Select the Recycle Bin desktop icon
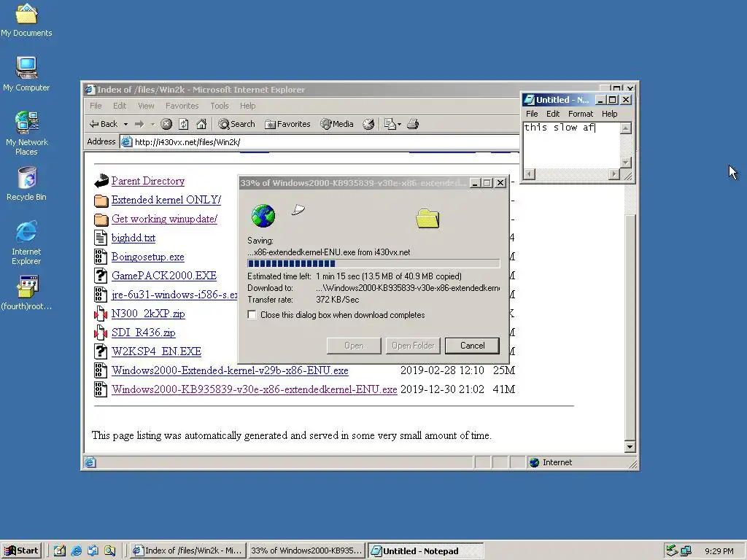 26,184
